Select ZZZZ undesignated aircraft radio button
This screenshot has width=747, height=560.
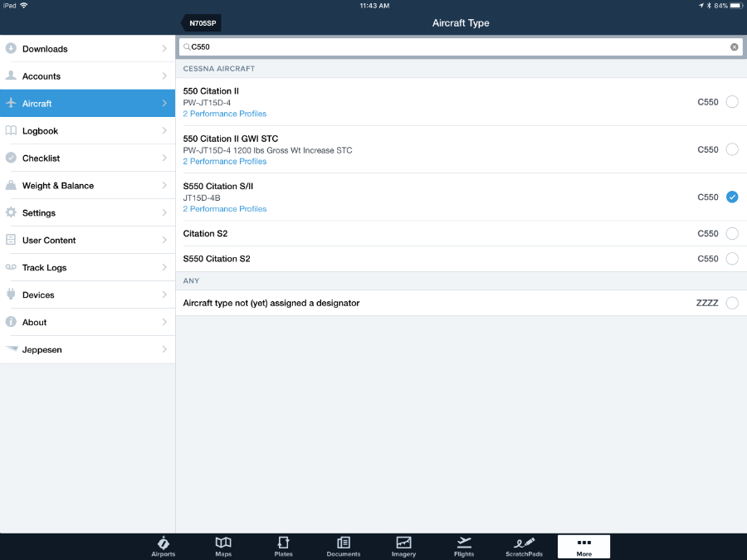click(x=732, y=303)
